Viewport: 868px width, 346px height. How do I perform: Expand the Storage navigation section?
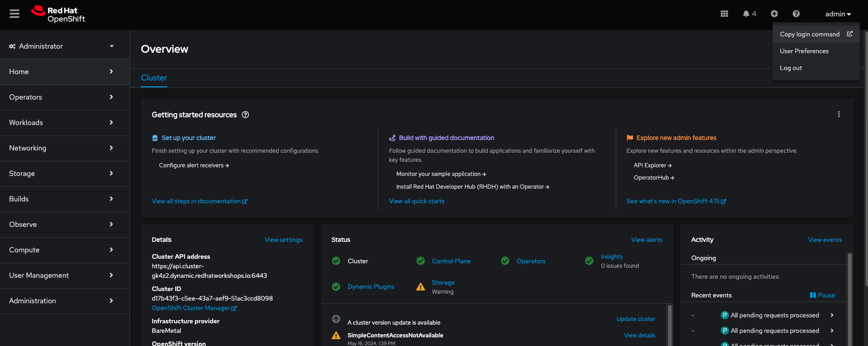pos(65,174)
